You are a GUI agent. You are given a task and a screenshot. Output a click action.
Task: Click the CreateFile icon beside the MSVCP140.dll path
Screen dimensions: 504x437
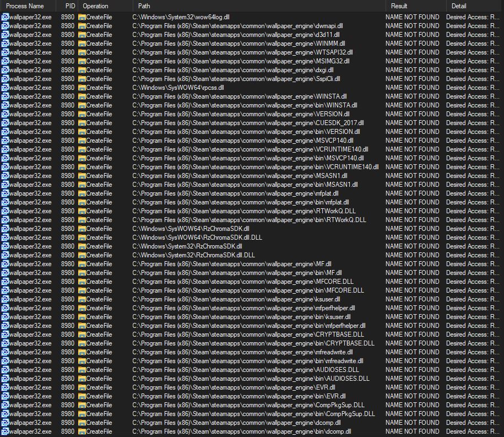pyautogui.click(x=83, y=141)
